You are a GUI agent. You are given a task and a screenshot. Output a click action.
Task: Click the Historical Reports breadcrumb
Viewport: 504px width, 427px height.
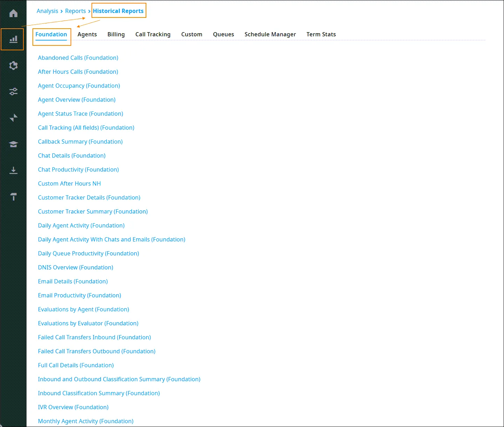pos(118,11)
